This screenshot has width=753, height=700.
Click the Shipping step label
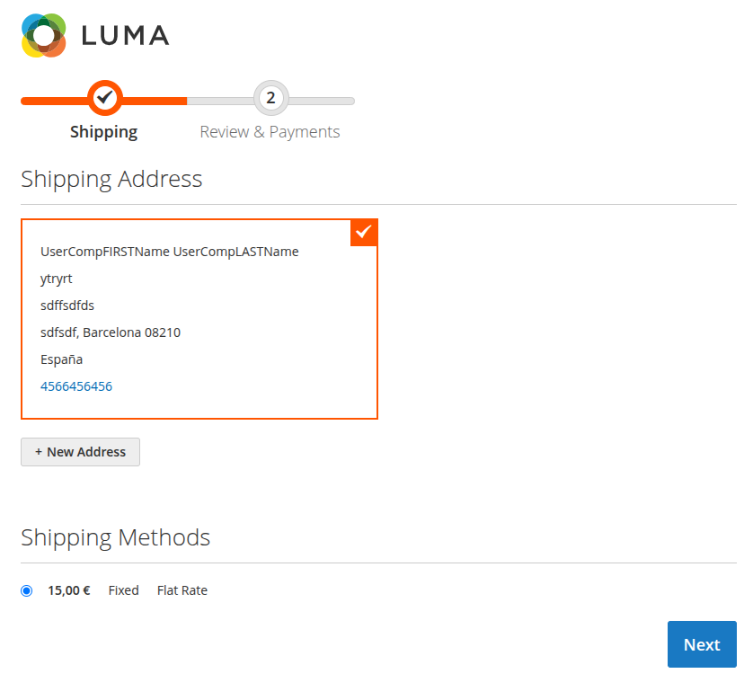pyautogui.click(x=103, y=131)
